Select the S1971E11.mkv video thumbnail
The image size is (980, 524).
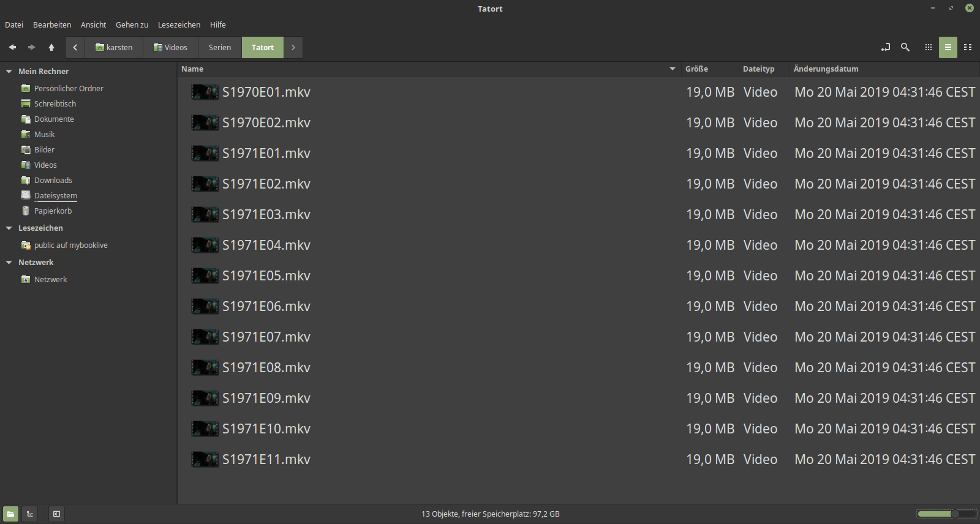[x=205, y=459]
